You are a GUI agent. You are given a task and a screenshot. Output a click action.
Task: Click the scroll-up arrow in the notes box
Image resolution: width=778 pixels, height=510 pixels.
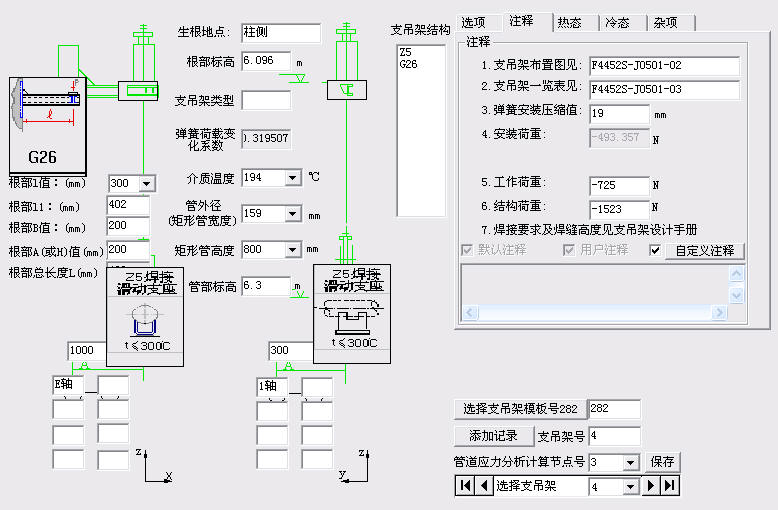click(737, 273)
